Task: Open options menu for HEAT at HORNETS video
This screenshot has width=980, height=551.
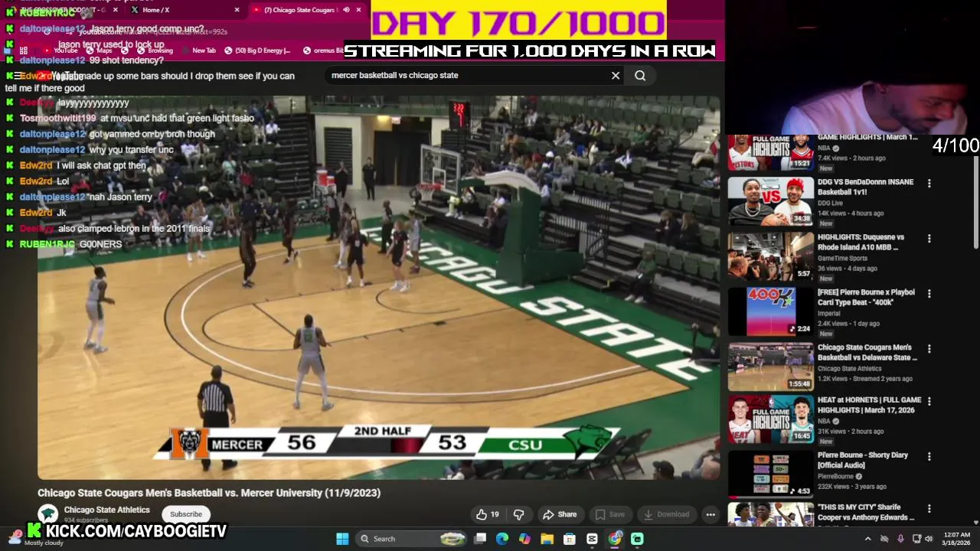Action: (x=929, y=401)
